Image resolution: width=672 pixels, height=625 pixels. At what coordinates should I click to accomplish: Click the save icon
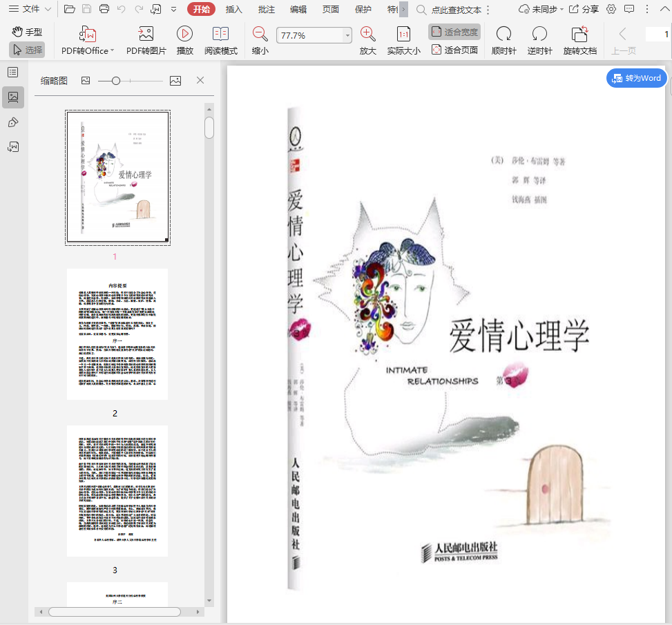pos(87,9)
